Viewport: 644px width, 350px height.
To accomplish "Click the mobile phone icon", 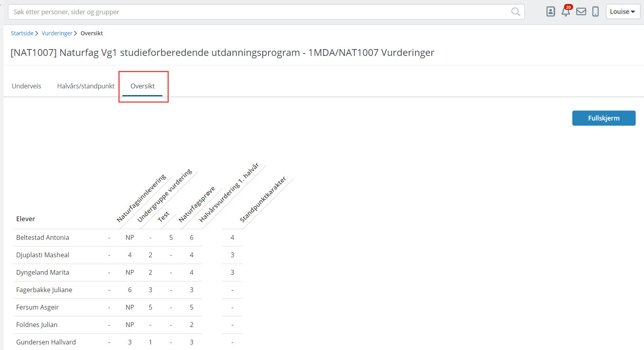I will coord(595,11).
